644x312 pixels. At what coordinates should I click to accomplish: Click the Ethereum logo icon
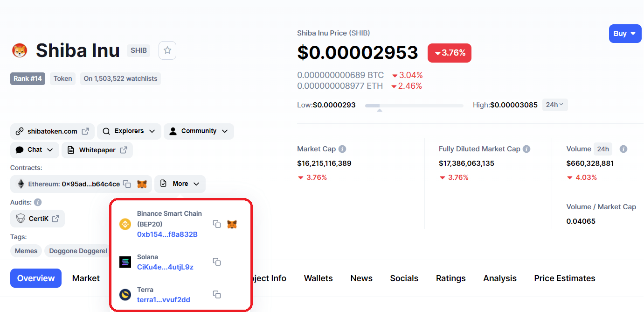coord(21,184)
